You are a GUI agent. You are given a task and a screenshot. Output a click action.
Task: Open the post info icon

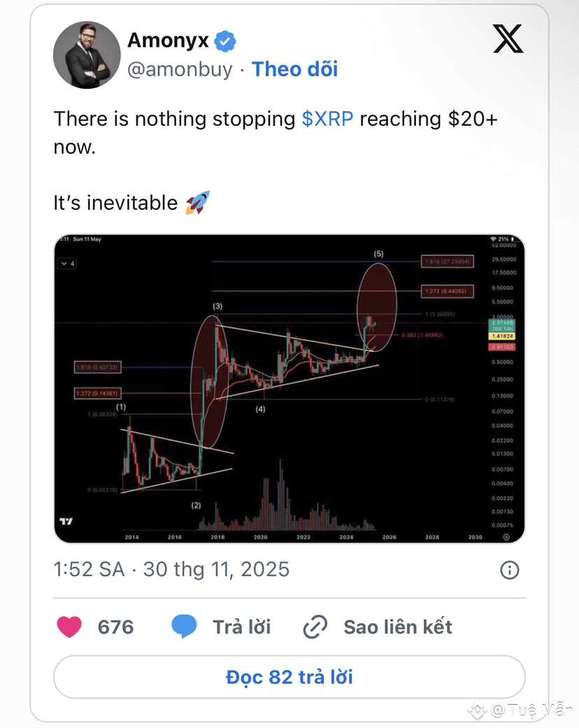point(510,570)
